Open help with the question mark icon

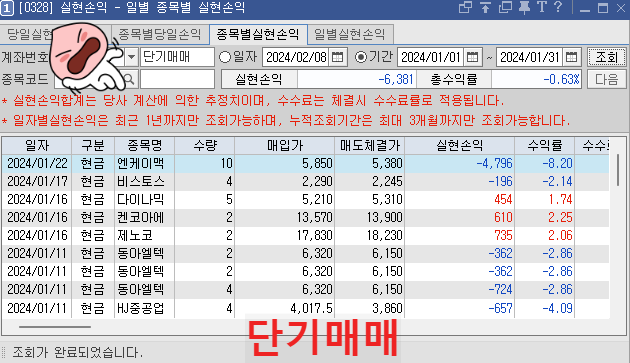point(558,7)
